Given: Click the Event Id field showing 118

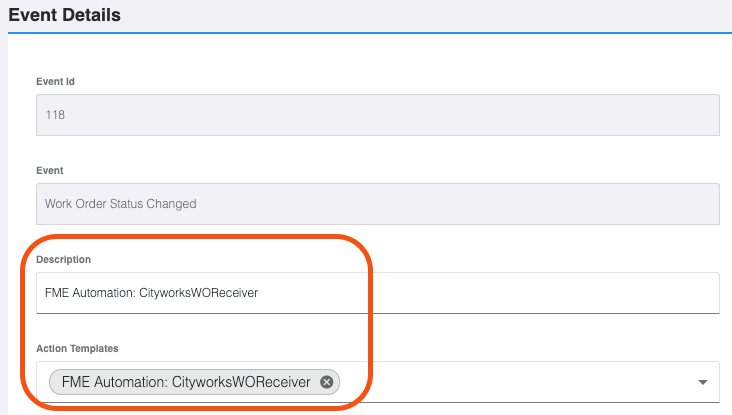Looking at the screenshot, I should (x=378, y=115).
